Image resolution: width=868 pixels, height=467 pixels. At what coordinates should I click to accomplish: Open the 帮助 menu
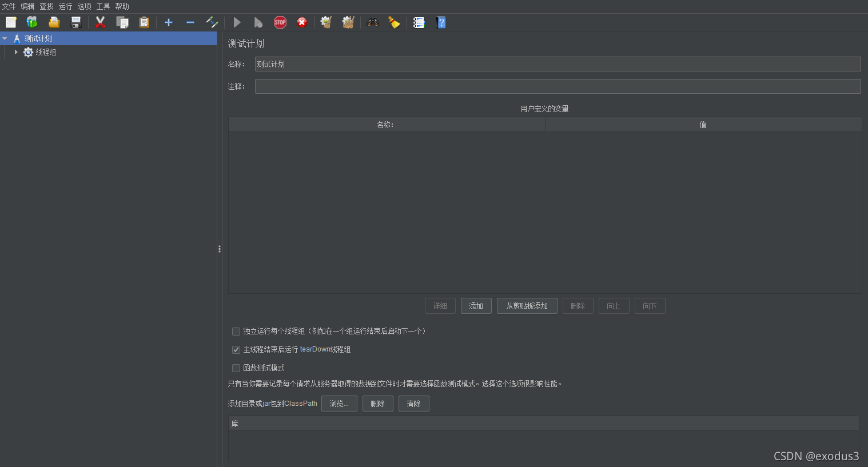122,6
